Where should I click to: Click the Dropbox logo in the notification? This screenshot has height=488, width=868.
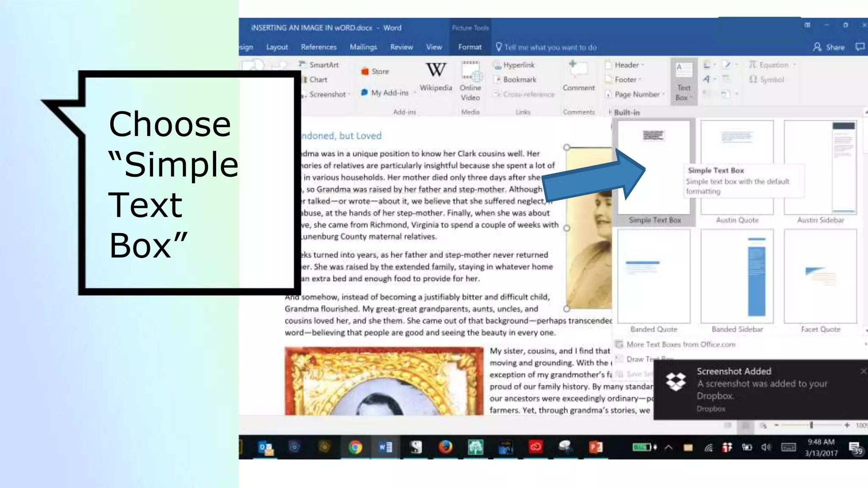tap(676, 382)
